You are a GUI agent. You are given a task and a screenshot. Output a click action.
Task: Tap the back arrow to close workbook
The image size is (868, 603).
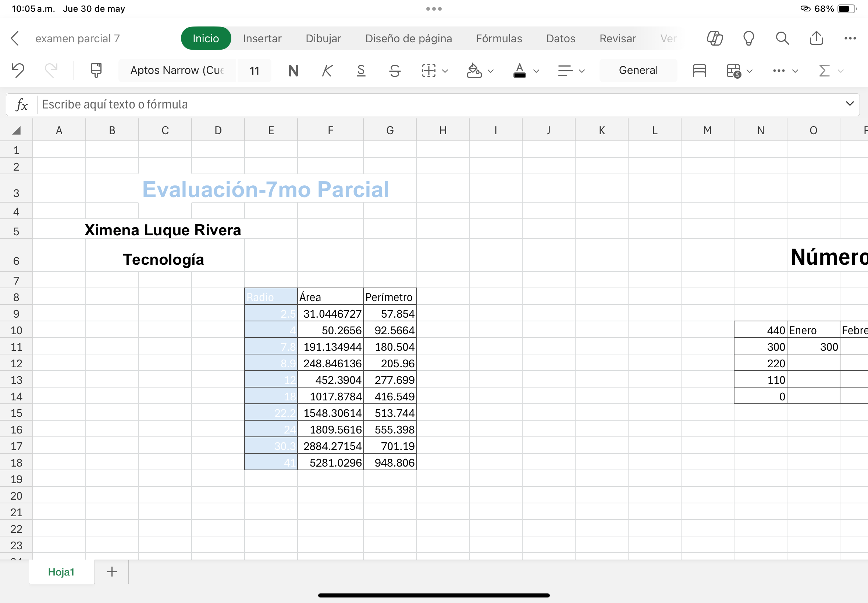(x=15, y=38)
